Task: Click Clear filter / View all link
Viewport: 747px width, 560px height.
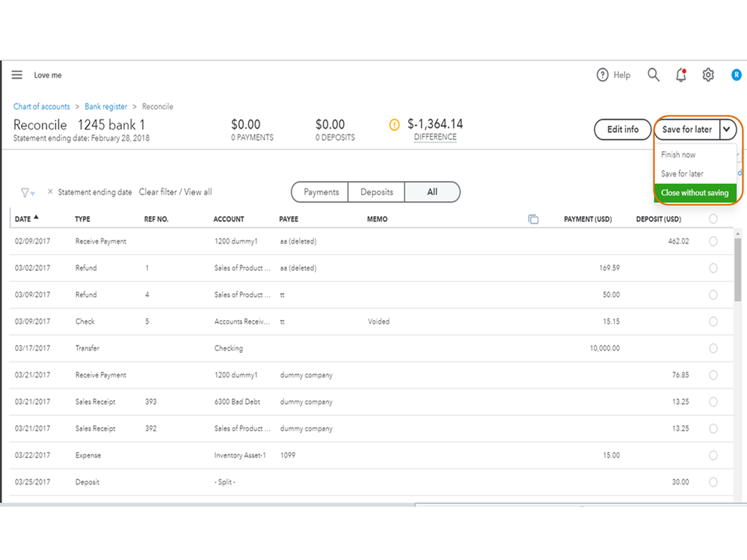Action: [x=175, y=192]
